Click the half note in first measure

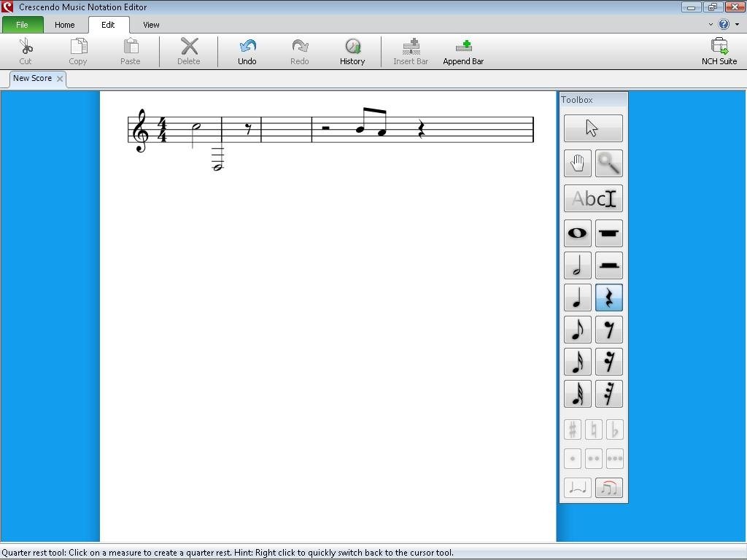point(196,134)
